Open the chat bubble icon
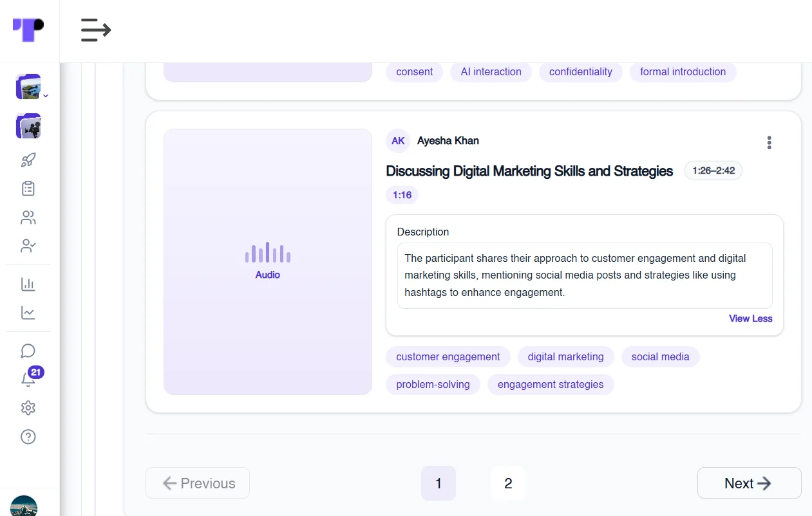The image size is (812, 516). pos(28,351)
